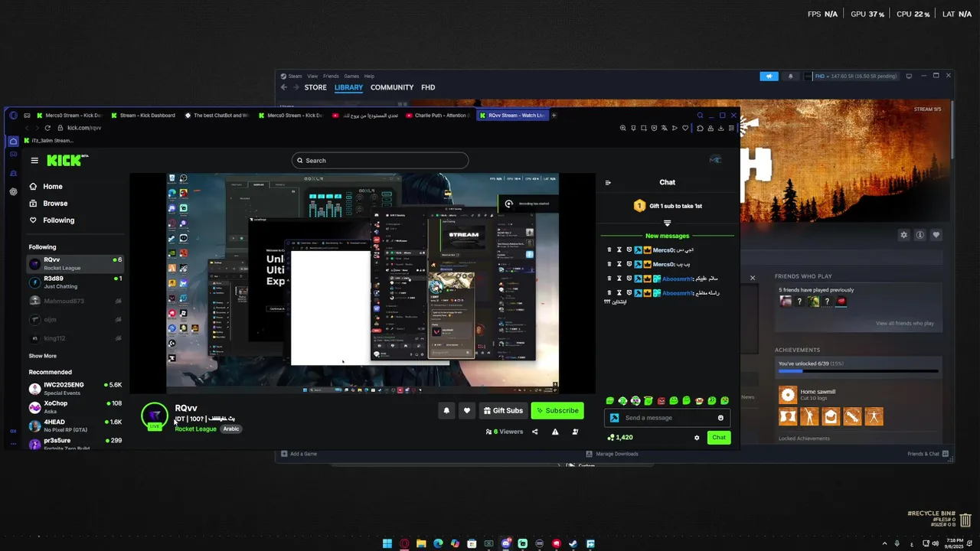Click the share icon beside viewers count
This screenshot has height=551, width=980.
click(x=534, y=432)
